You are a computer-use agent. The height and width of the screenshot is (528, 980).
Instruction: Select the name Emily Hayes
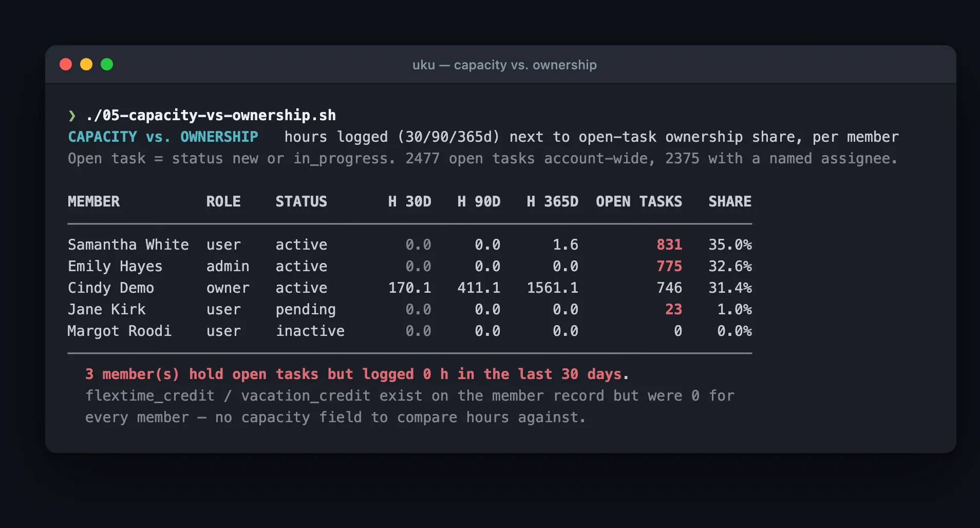tap(115, 266)
